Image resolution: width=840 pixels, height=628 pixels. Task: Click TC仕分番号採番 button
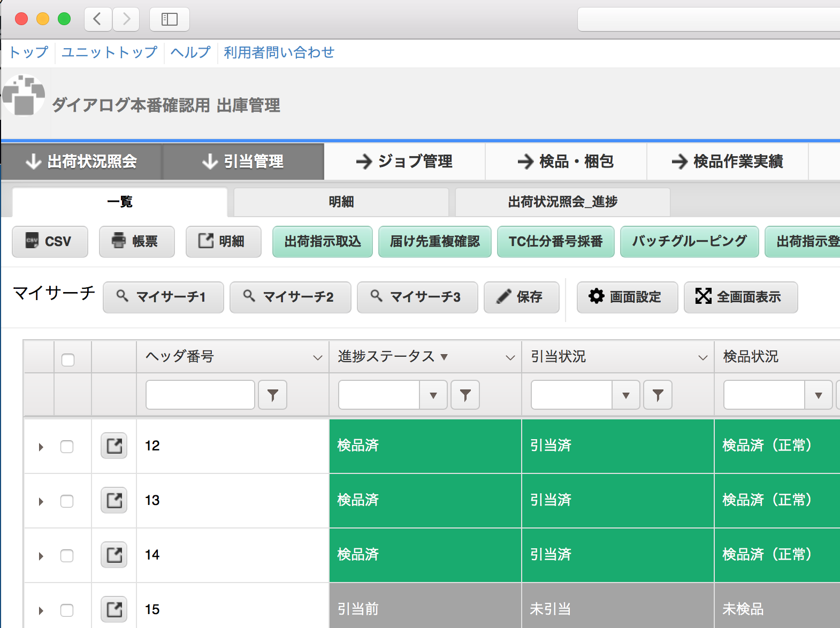click(x=556, y=242)
